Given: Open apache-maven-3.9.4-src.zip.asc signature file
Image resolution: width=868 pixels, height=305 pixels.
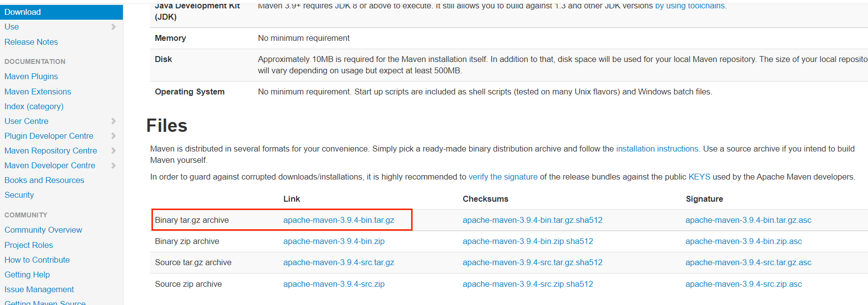Looking at the screenshot, I should coord(743,284).
